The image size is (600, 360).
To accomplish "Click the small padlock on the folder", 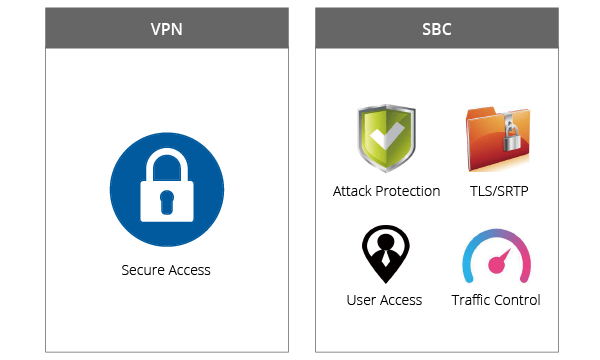I will (511, 134).
